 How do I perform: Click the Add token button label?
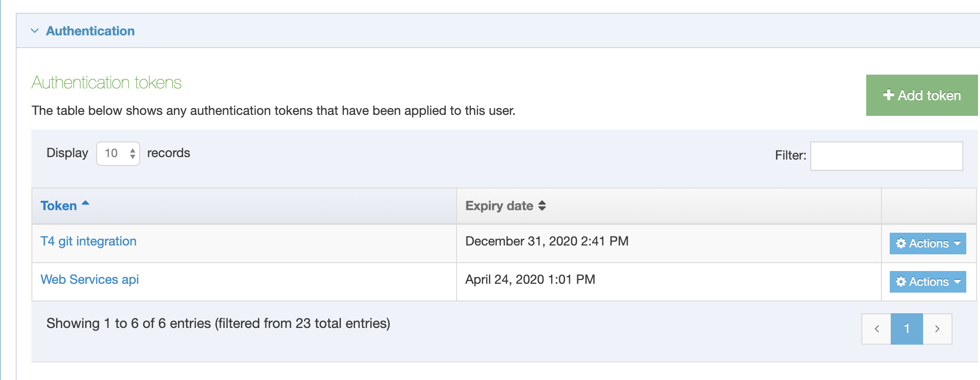[x=929, y=95]
